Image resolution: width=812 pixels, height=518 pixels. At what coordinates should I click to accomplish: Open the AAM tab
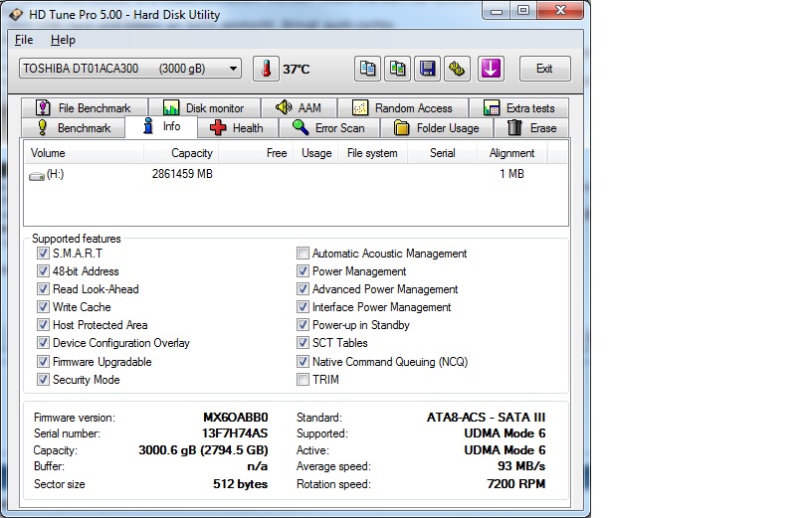[299, 107]
